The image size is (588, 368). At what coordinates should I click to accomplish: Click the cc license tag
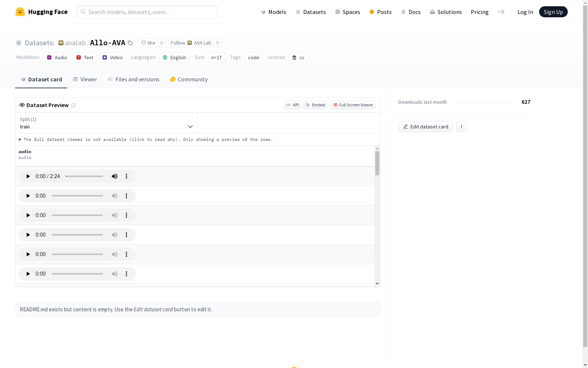coord(298,57)
